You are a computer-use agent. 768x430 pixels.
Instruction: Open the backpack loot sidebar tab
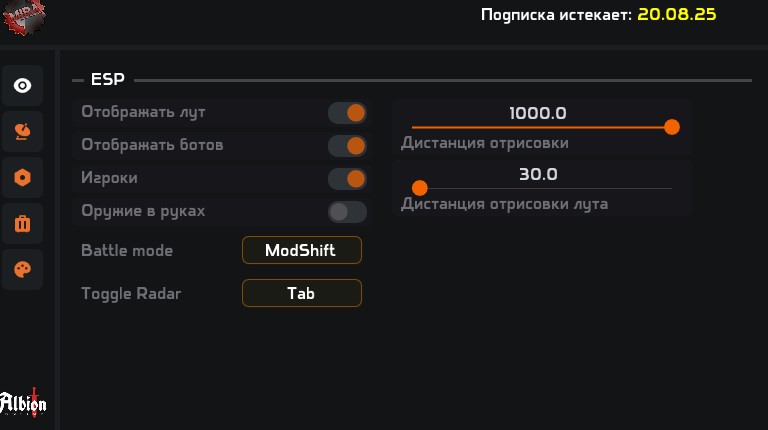point(22,223)
